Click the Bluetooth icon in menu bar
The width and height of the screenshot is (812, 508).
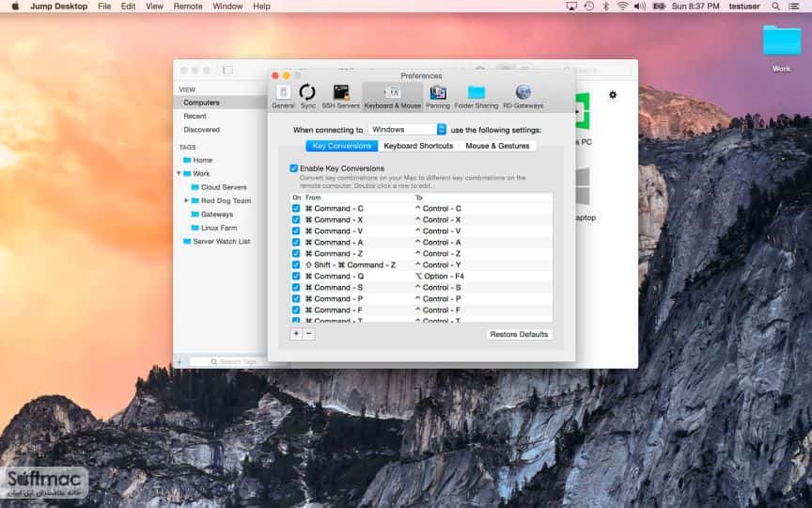coord(605,7)
